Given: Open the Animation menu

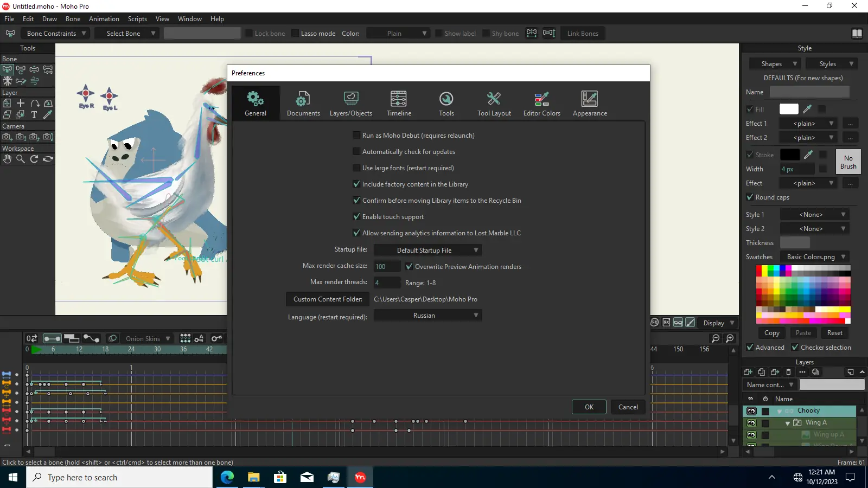Looking at the screenshot, I should pyautogui.click(x=104, y=19).
